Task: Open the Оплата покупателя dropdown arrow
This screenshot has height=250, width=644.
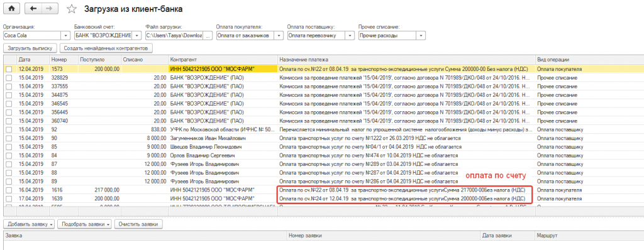Action: coord(279,36)
